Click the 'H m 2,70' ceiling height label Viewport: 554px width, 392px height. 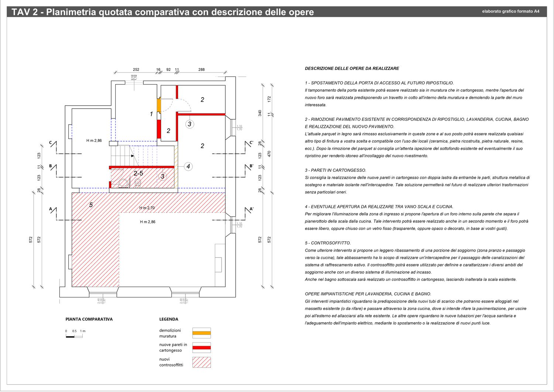[147, 208]
